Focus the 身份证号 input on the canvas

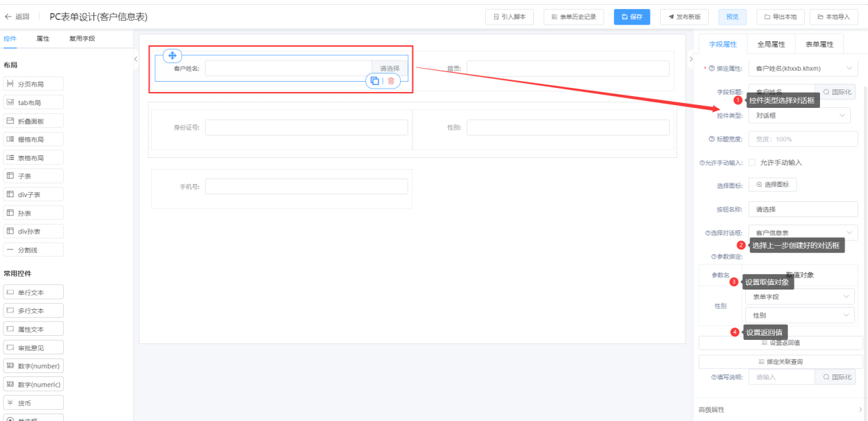[306, 127]
